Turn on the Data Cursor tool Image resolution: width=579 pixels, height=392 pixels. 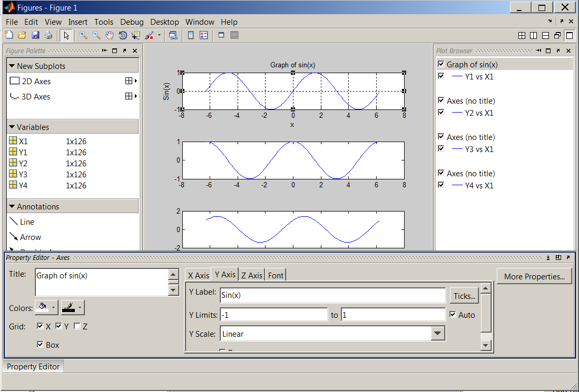click(135, 35)
